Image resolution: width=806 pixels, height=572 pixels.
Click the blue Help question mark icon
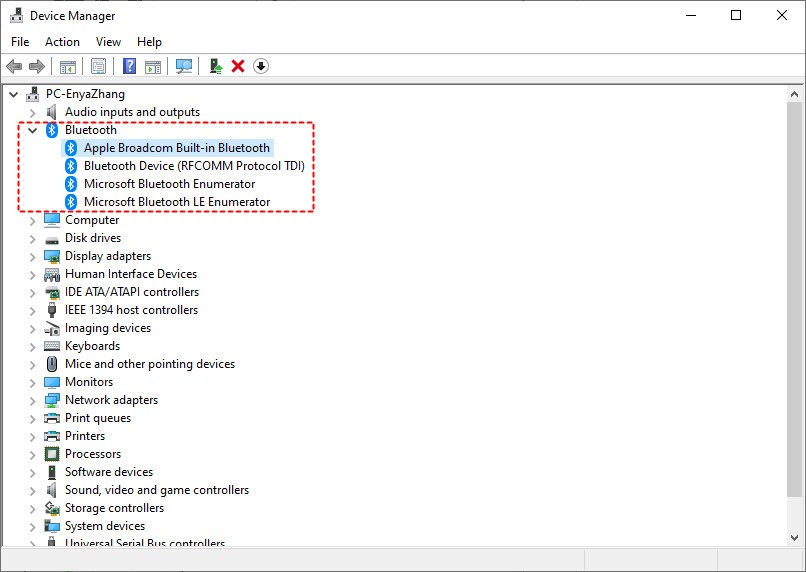(130, 66)
